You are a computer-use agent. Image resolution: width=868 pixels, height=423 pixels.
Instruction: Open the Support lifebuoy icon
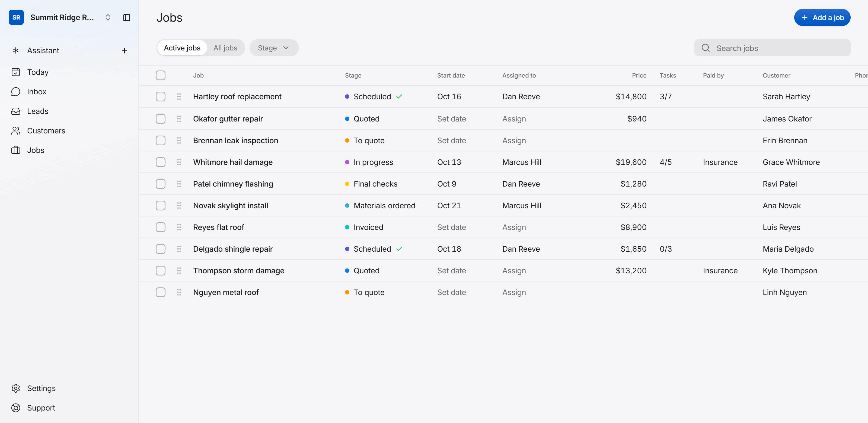pyautogui.click(x=15, y=408)
